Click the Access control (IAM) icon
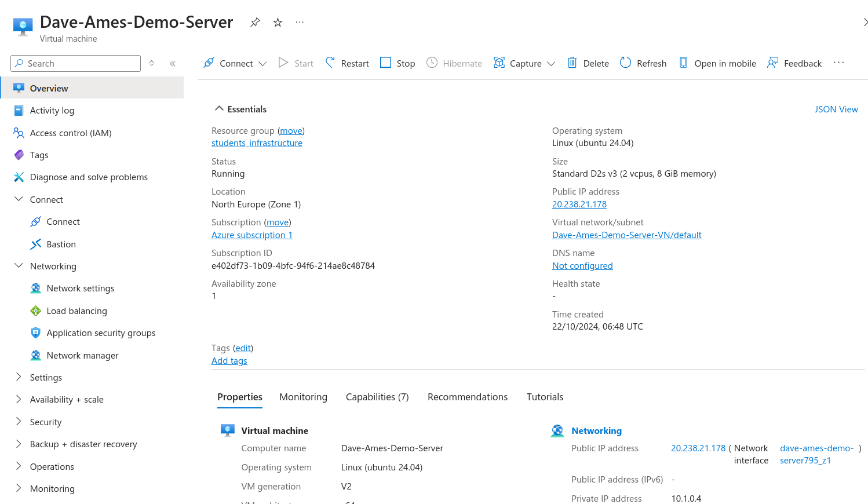 pos(19,133)
